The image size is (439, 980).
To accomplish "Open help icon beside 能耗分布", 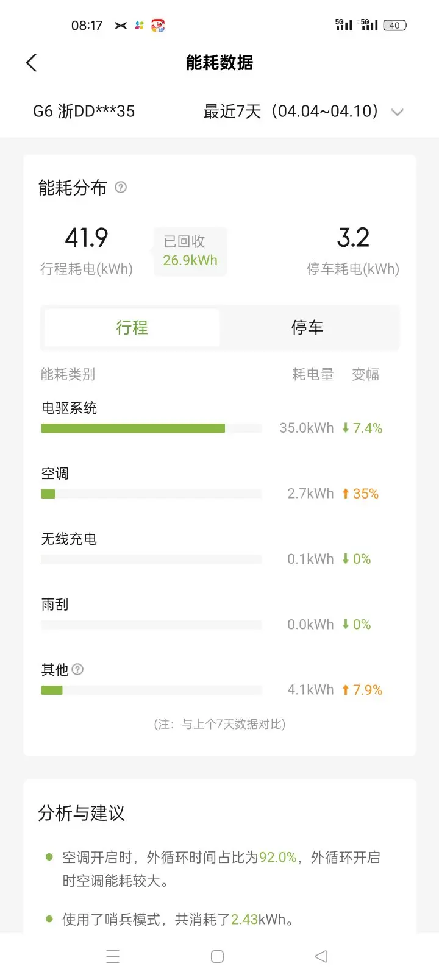I will point(121,187).
